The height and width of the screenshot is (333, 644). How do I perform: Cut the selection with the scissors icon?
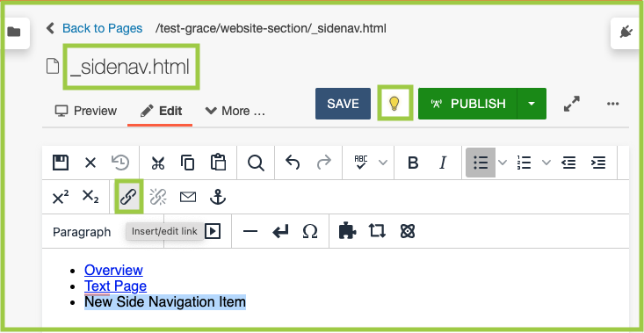tap(158, 163)
